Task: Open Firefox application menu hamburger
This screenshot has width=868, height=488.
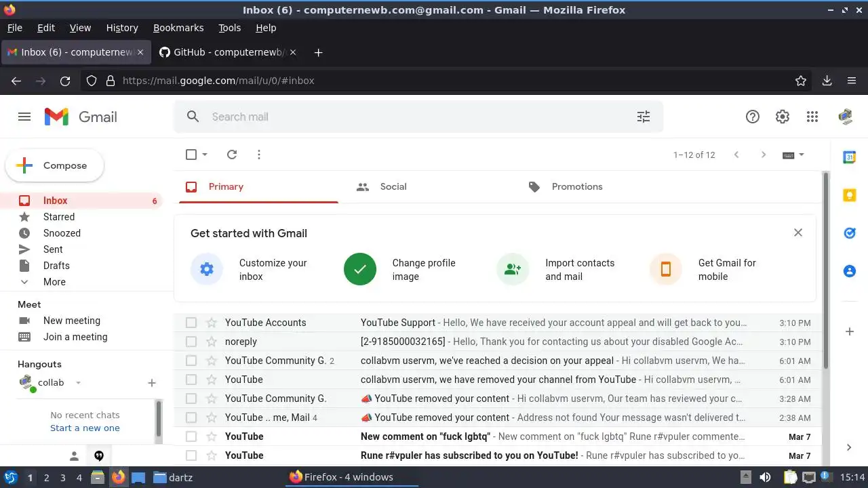Action: [x=852, y=81]
